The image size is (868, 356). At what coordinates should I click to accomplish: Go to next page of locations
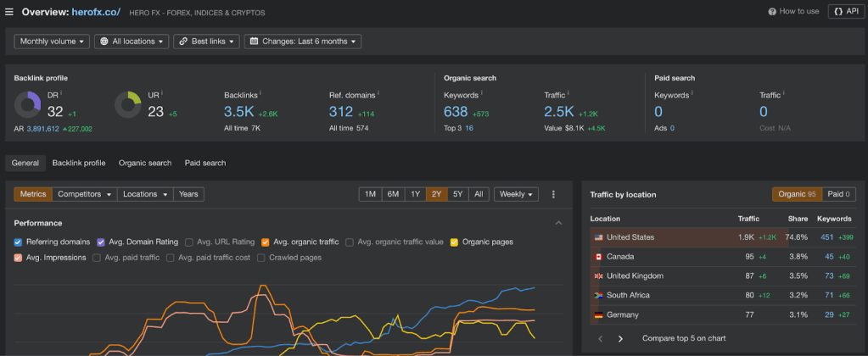coord(620,338)
